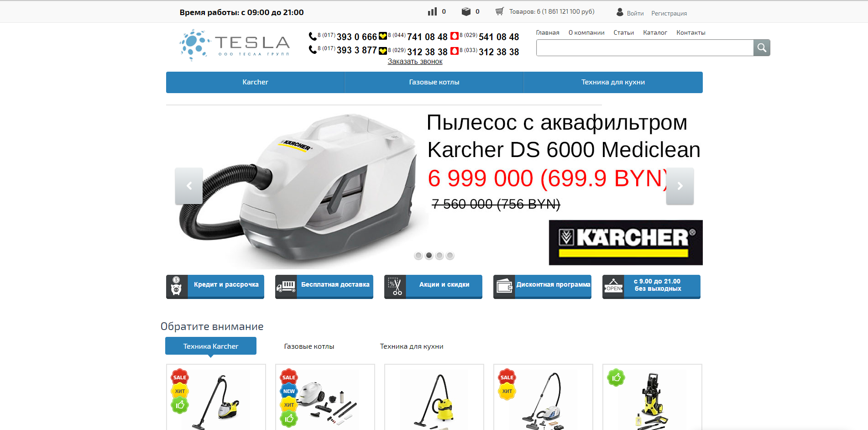Click the Регистрация link
The height and width of the screenshot is (430, 868).
pos(669,13)
